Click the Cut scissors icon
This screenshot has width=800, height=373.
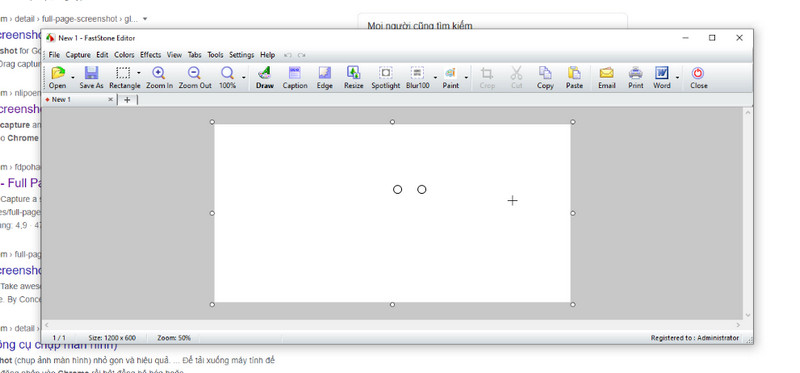516,73
